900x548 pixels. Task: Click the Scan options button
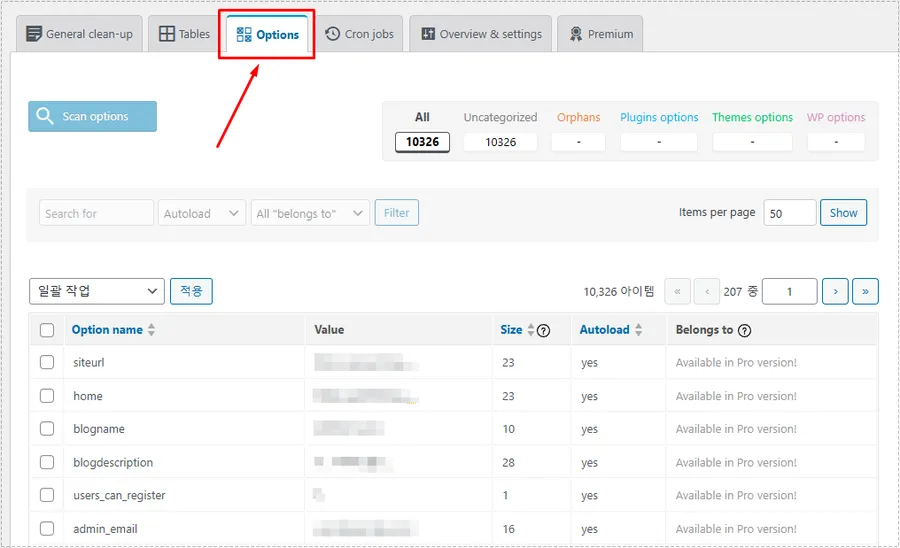[92, 116]
